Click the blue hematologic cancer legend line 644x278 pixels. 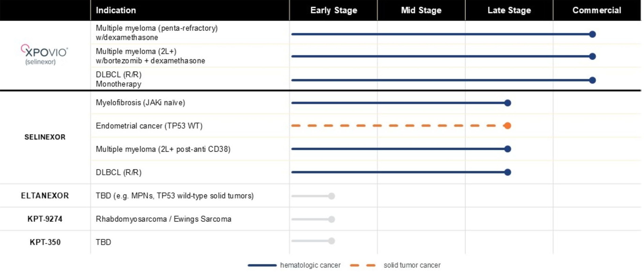click(x=262, y=265)
